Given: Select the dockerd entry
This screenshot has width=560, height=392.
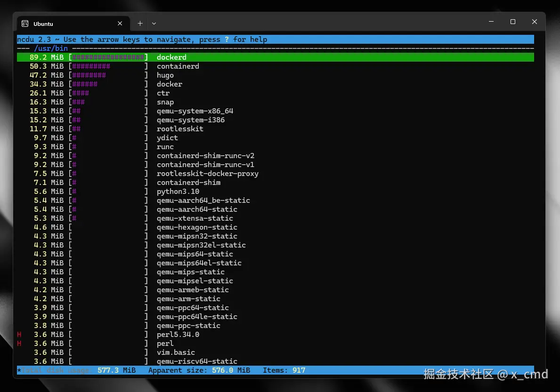Looking at the screenshot, I should 276,57.
